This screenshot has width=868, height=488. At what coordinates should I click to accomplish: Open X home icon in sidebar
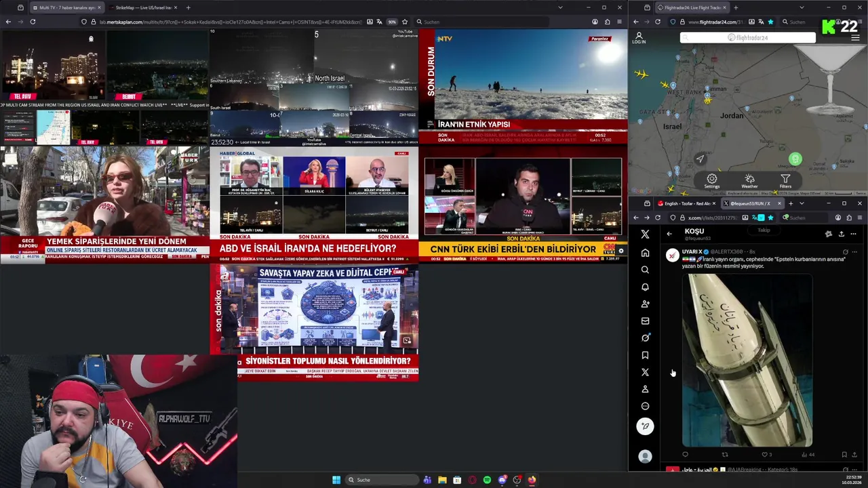pos(645,253)
